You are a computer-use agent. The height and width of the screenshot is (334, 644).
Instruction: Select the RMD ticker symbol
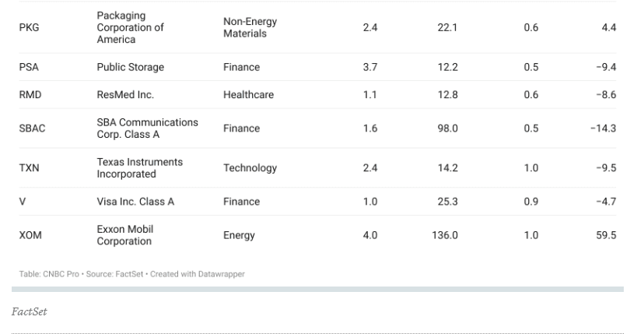30,95
